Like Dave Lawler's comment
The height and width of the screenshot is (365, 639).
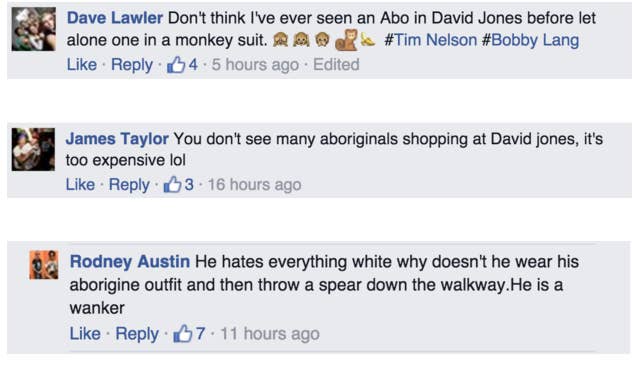[82, 64]
